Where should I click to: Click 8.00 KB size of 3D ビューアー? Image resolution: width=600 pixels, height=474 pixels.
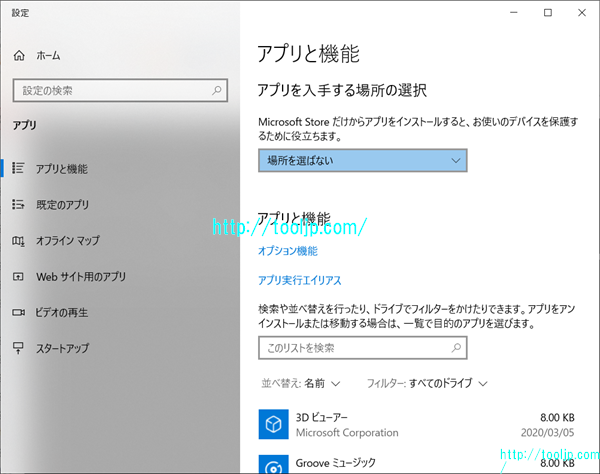(x=558, y=417)
